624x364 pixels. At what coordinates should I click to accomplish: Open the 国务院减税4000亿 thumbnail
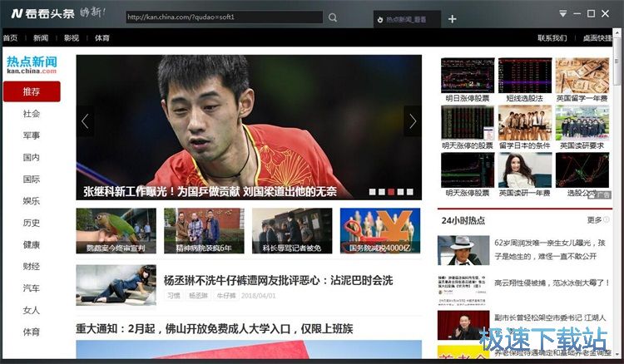tap(380, 230)
